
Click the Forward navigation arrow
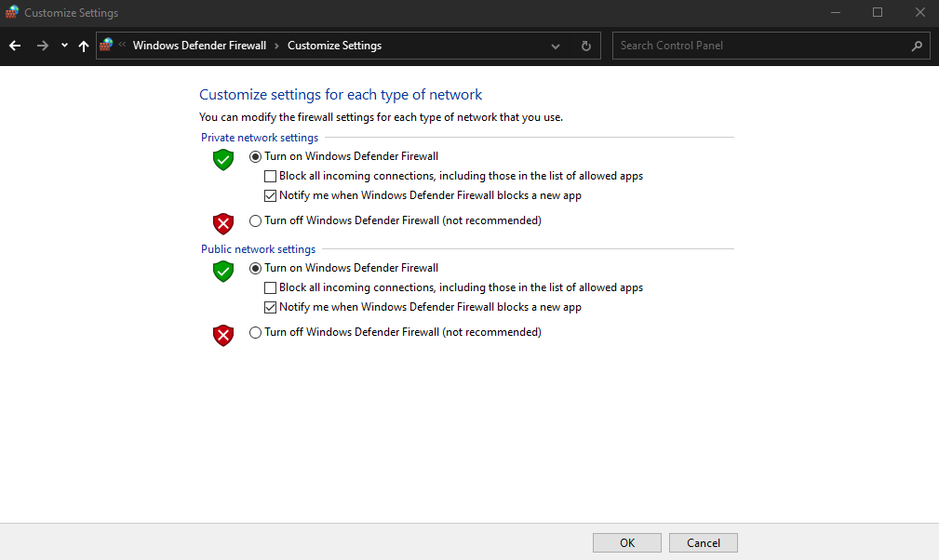42,46
